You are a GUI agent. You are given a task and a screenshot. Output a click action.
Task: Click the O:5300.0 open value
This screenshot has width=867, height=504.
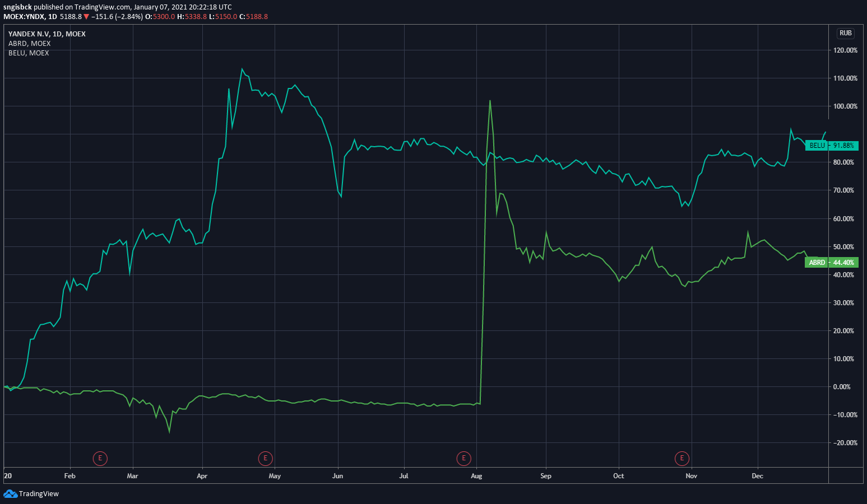tap(160, 17)
